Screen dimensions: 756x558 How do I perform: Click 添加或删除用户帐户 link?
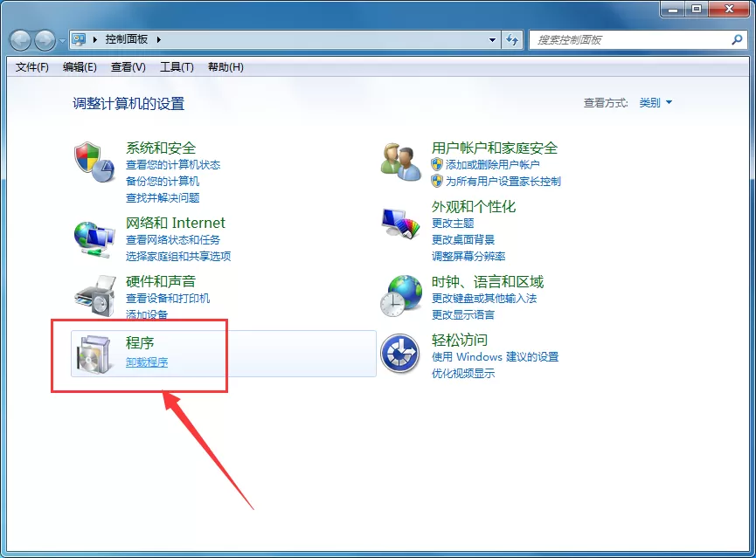(x=492, y=165)
